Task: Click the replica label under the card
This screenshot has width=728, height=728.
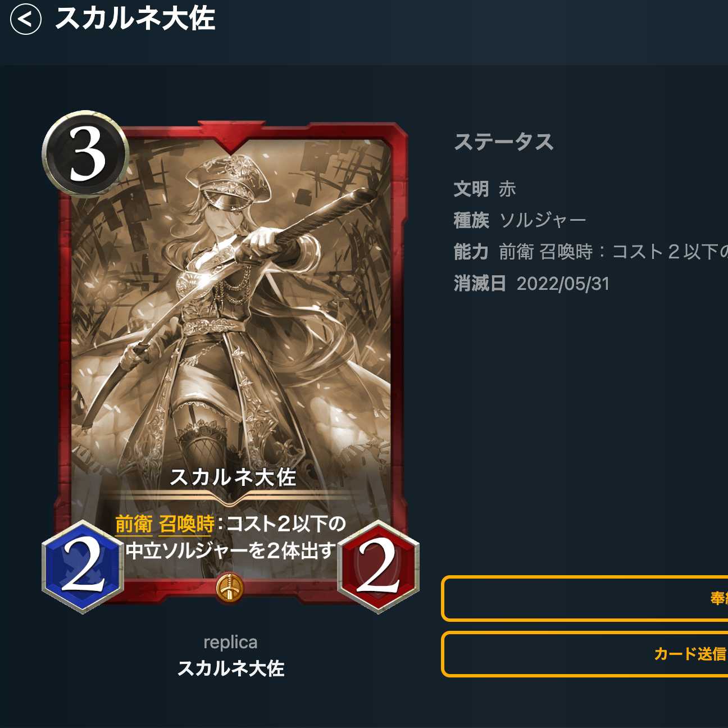Action: point(230,642)
